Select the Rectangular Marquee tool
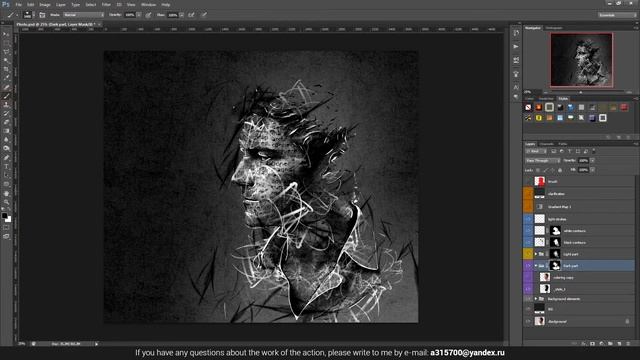This screenshot has height=360, width=640. (x=6, y=43)
